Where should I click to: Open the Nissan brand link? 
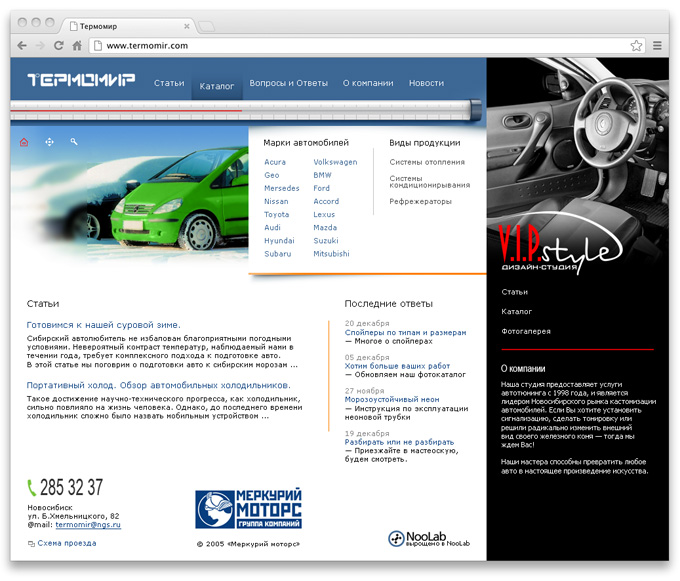(x=276, y=201)
